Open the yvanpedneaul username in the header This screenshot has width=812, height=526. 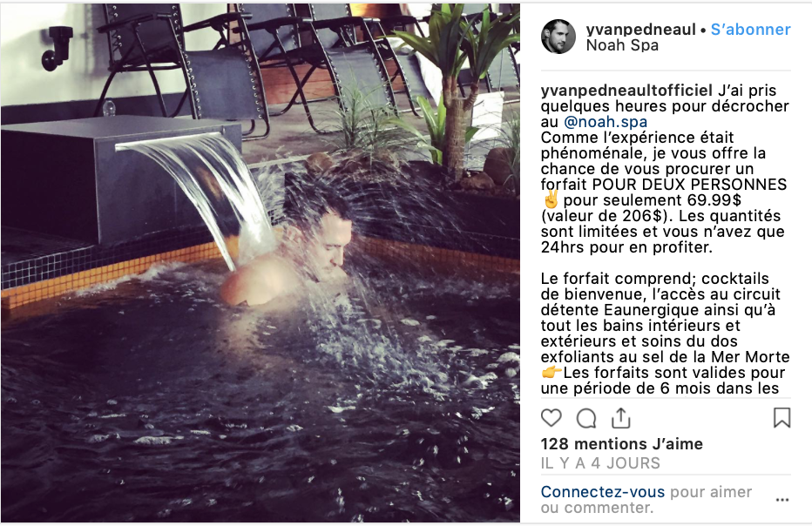640,30
